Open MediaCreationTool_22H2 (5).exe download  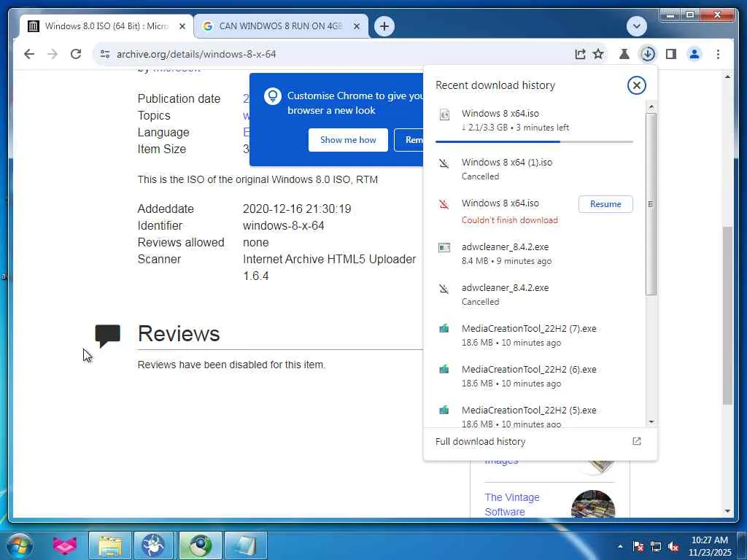tap(534, 415)
